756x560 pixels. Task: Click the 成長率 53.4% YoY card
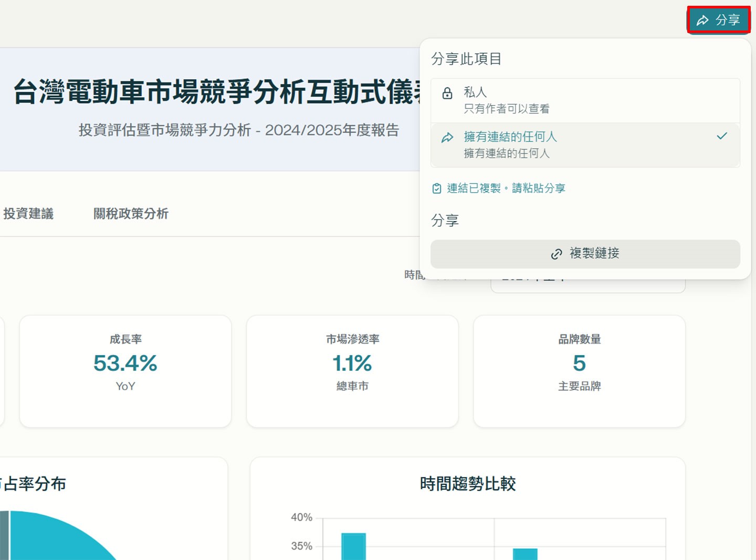click(125, 371)
